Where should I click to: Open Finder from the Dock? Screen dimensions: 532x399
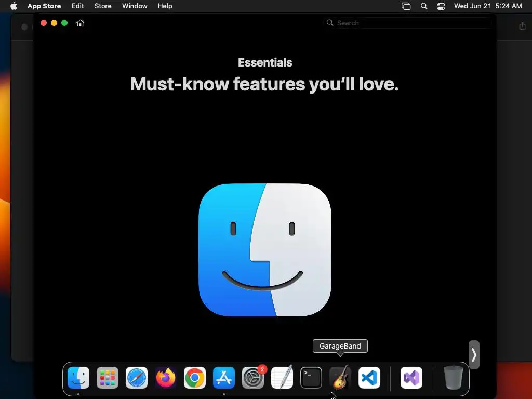[x=78, y=378]
